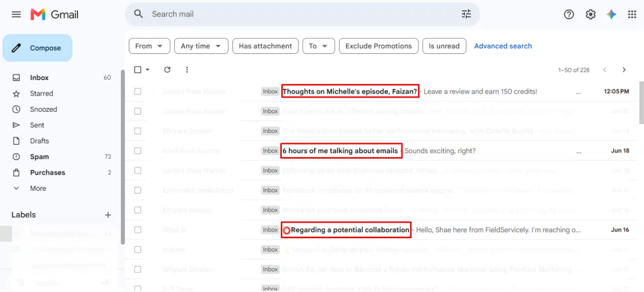The width and height of the screenshot is (644, 292).
Task: Click the Purchases bag icon in sidebar
Action: point(16,173)
